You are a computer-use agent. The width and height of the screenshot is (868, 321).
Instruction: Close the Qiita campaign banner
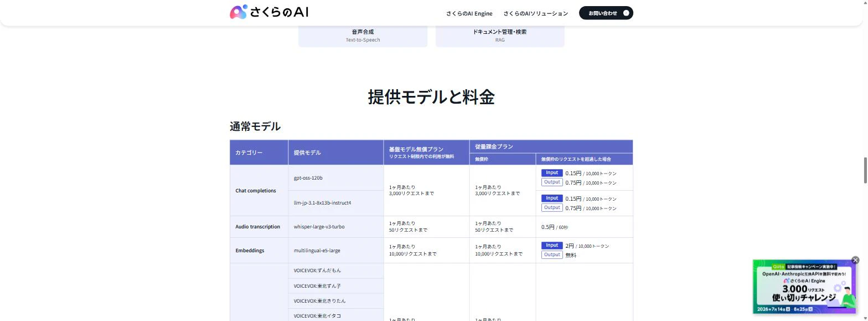click(x=855, y=260)
